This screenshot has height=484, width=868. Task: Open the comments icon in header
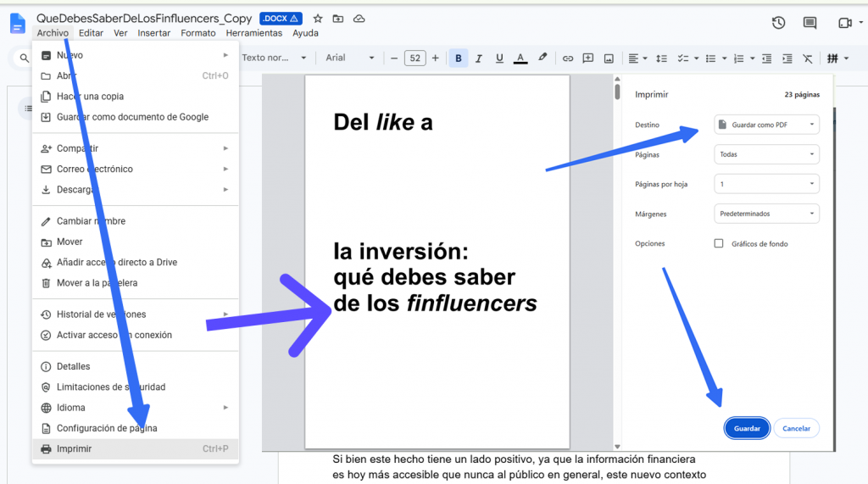click(810, 23)
